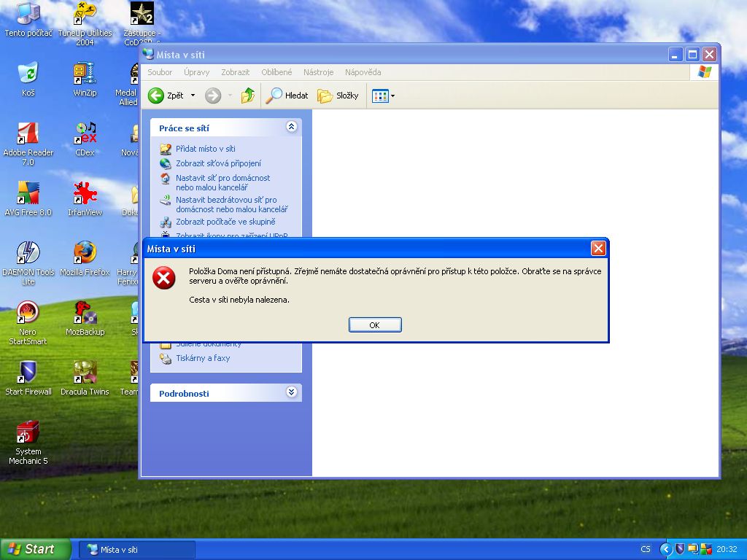Open the Zpět history dropdown arrow
This screenshot has height=560, width=747.
193,96
